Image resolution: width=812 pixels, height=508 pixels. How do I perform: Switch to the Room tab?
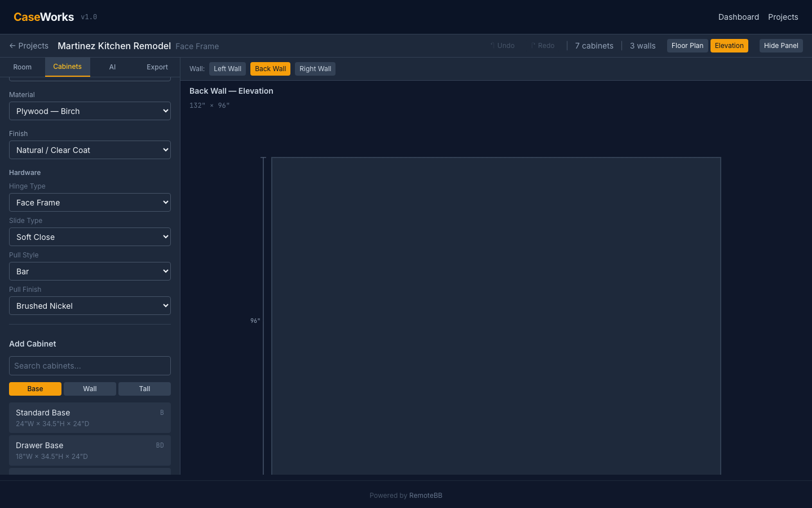coord(23,67)
